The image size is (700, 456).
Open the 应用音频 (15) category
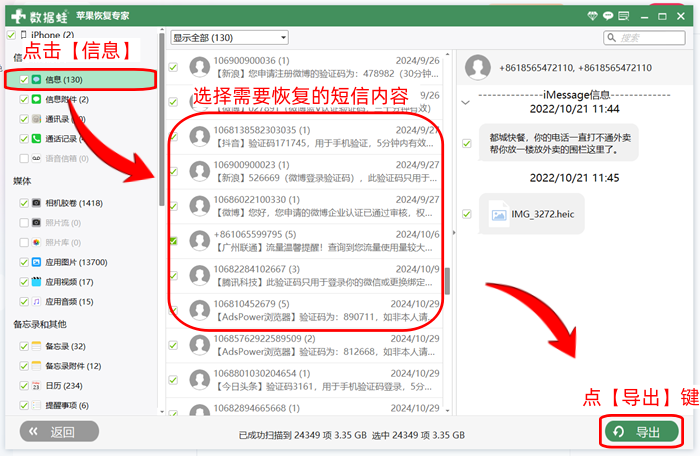(x=69, y=301)
